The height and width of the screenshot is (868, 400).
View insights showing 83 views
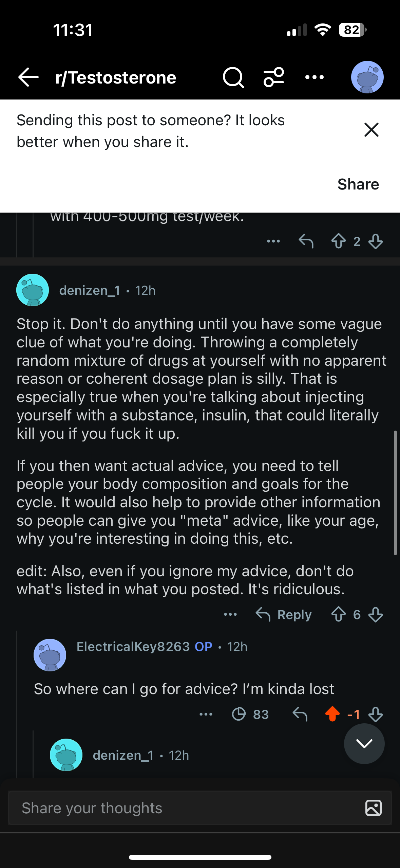coord(250,714)
